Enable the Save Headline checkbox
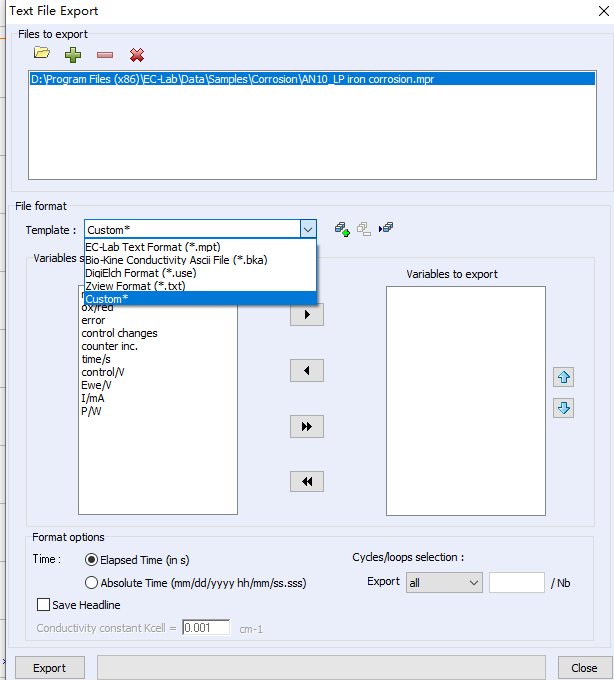This screenshot has height=681, width=614. pos(44,605)
